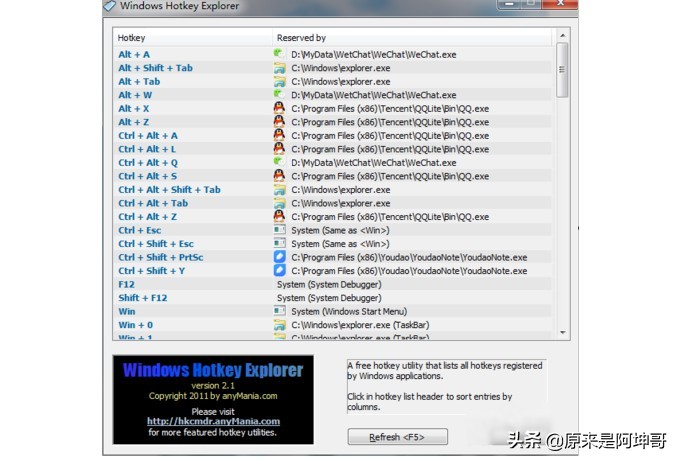Select the Alt + Shift + Tab hotkey entry
680x463 pixels.
[155, 68]
